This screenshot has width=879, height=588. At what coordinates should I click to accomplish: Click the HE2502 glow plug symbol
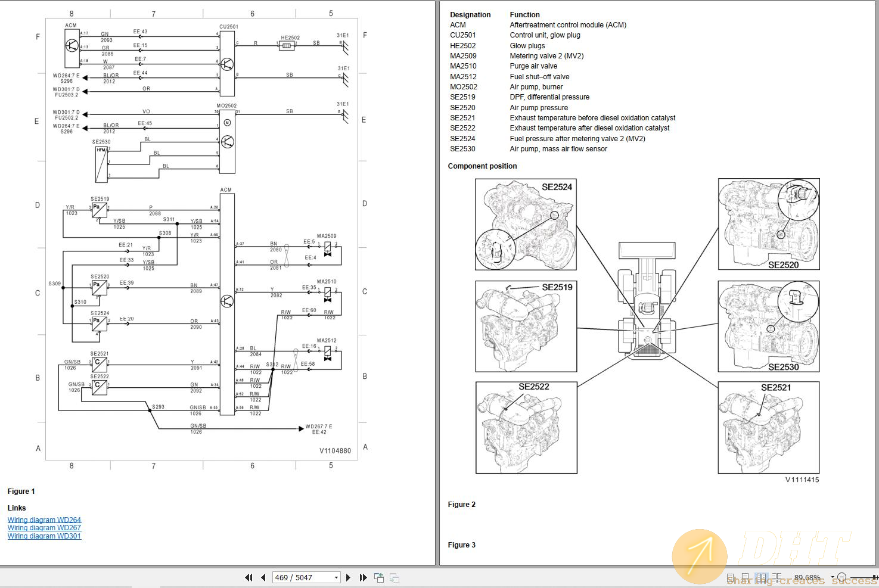pos(287,45)
